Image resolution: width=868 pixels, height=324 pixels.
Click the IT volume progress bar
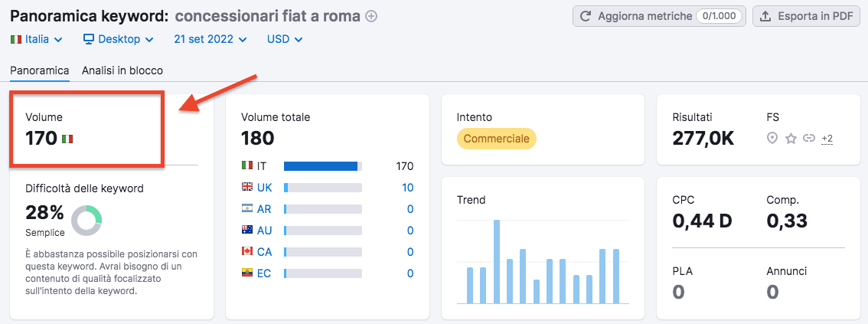point(322,166)
